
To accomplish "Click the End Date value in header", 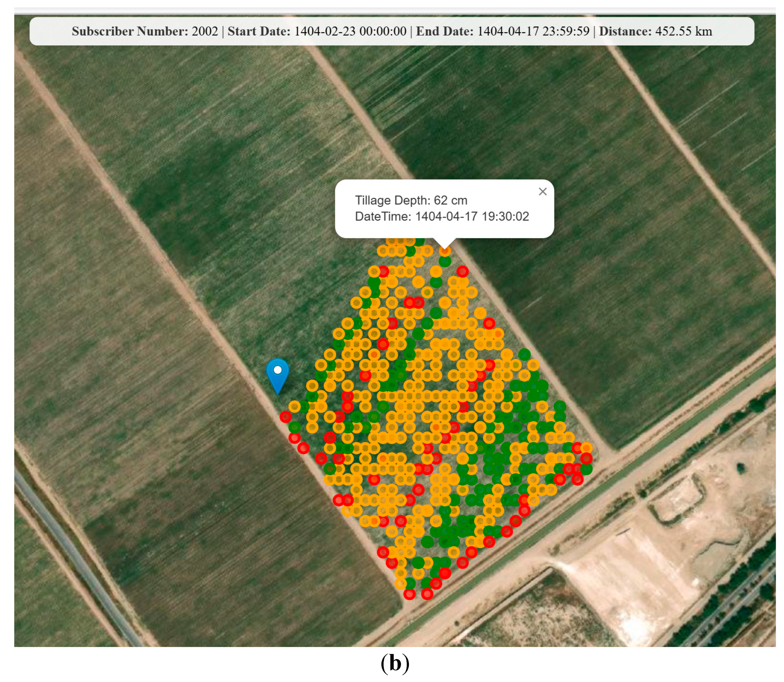I will click(x=533, y=31).
